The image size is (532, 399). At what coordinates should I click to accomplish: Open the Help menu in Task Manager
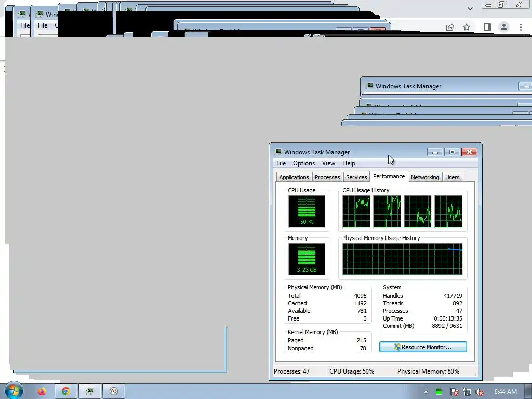(349, 163)
